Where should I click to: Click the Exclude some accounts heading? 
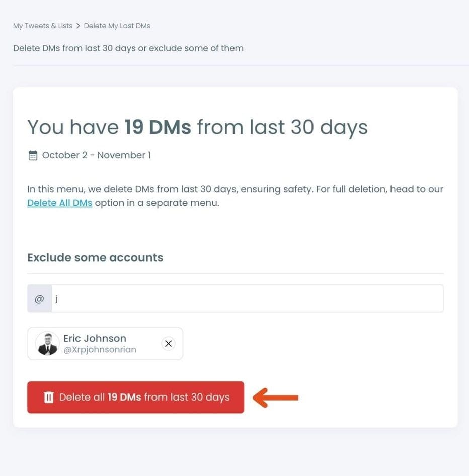point(95,257)
